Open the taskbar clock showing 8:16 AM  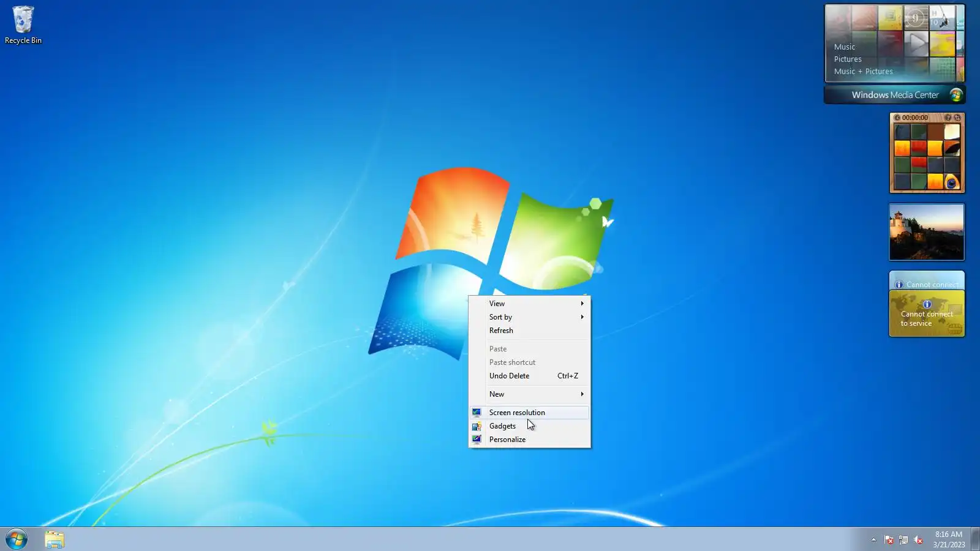(x=949, y=539)
